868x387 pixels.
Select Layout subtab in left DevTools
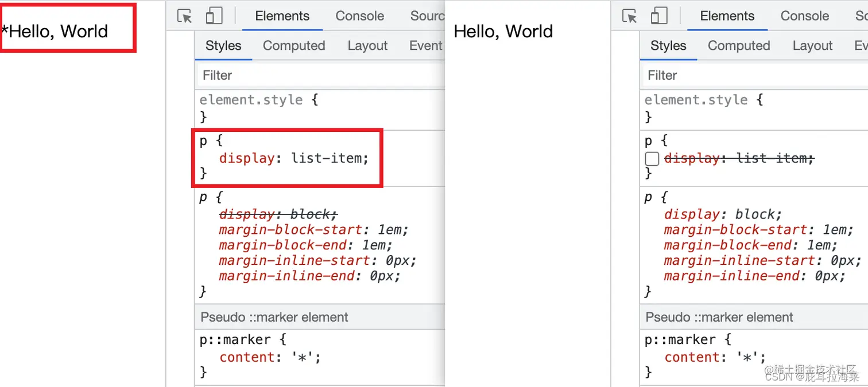tap(367, 46)
